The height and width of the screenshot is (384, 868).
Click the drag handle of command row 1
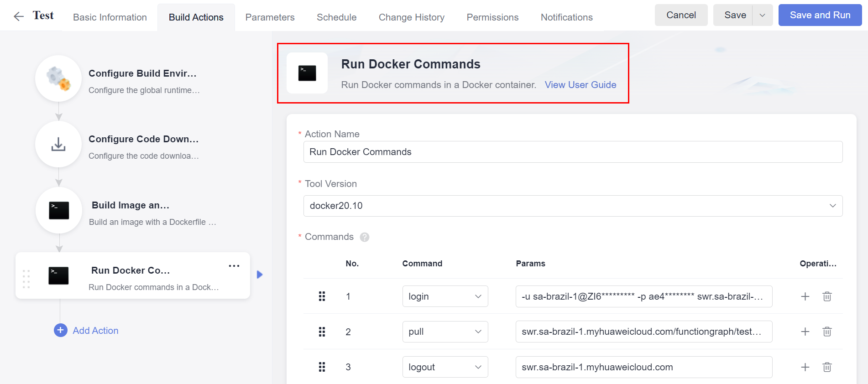[x=322, y=296]
